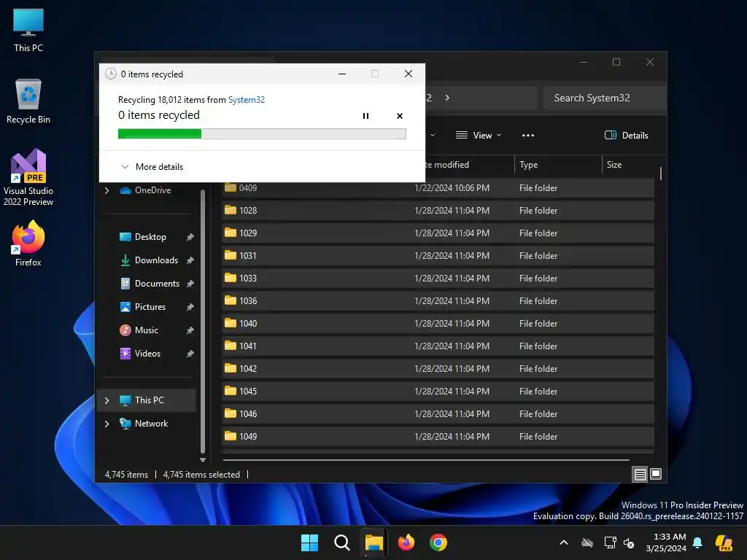Viewport: 747px width, 560px height.
Task: Select the 1041 folder row
Action: point(438,346)
